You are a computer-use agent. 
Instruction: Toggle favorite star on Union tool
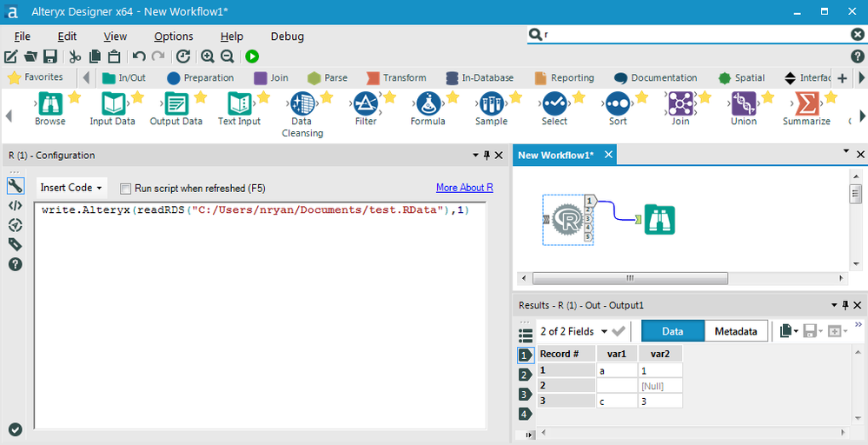[x=768, y=98]
